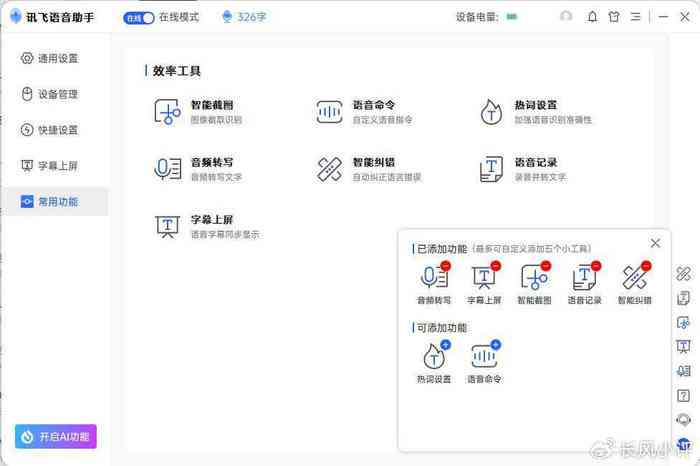This screenshot has width=700, height=466.
Task: Open the 智能纠错 tool icon in main list
Action: pyautogui.click(x=329, y=169)
